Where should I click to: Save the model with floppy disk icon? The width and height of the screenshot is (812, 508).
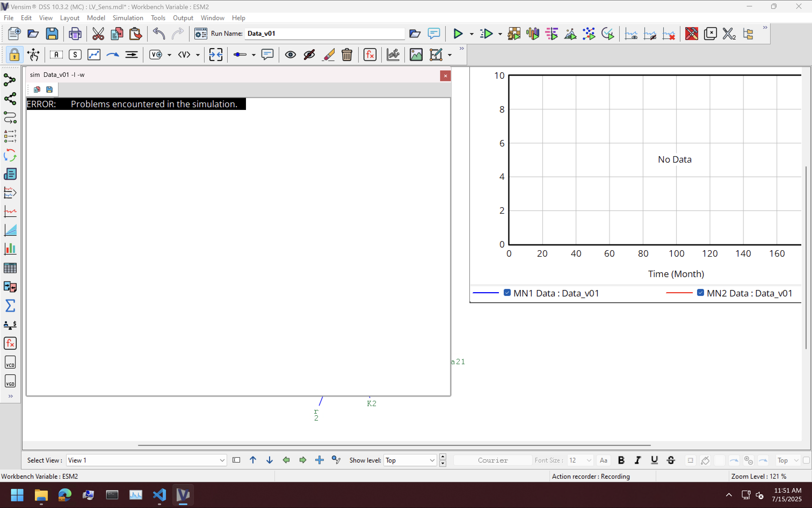(52, 34)
